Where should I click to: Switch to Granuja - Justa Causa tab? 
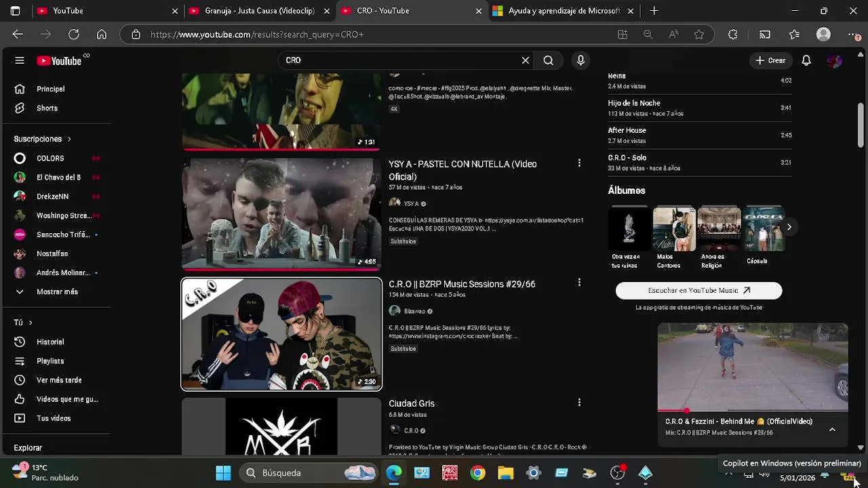259,11
